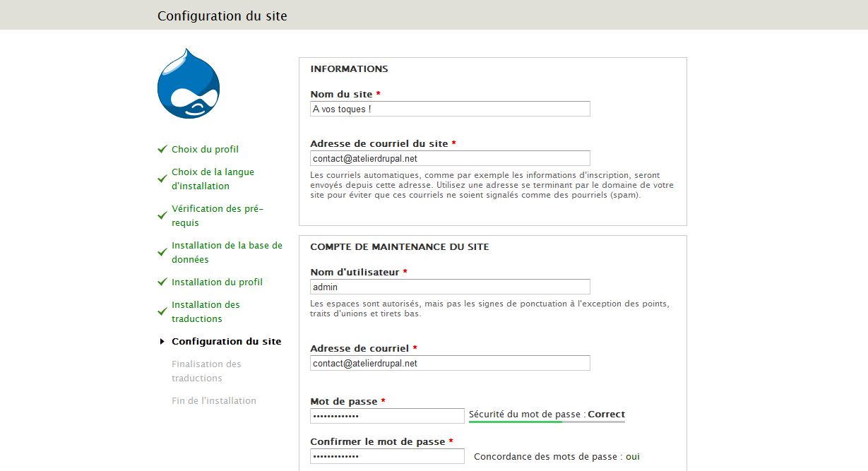The image size is (868, 471).
Task: Click checkmark beside Installation de la base
Action: coord(162,253)
